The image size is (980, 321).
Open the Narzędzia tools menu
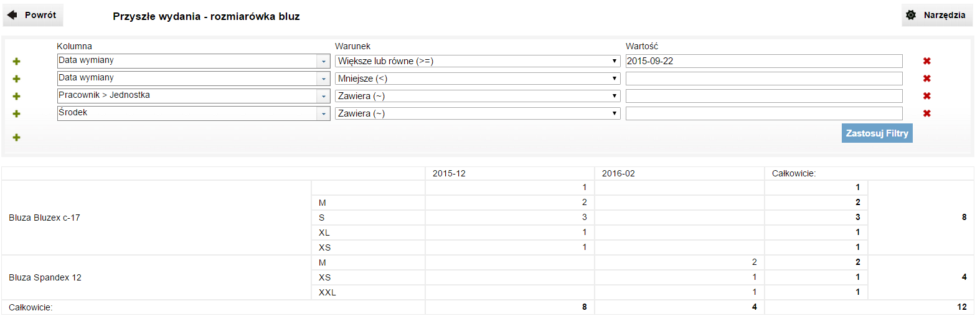pos(936,15)
